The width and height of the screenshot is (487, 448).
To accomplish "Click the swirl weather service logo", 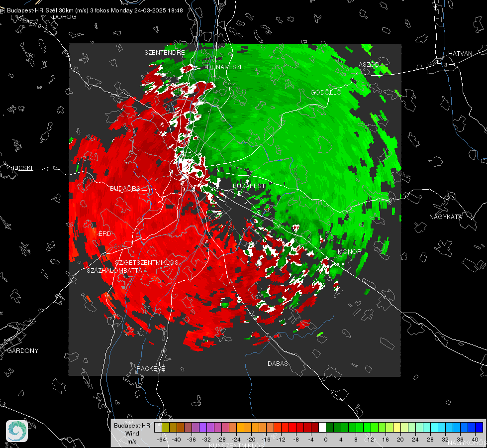I will point(17,431).
